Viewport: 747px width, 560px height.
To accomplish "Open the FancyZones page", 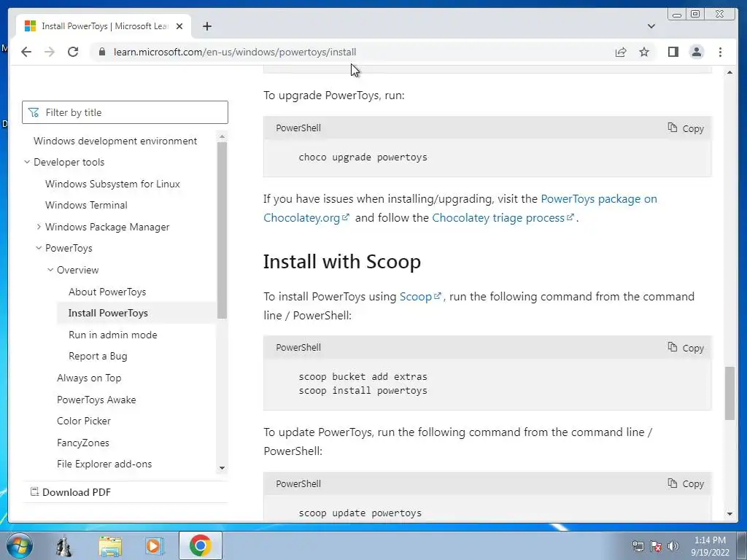I will 83,443.
